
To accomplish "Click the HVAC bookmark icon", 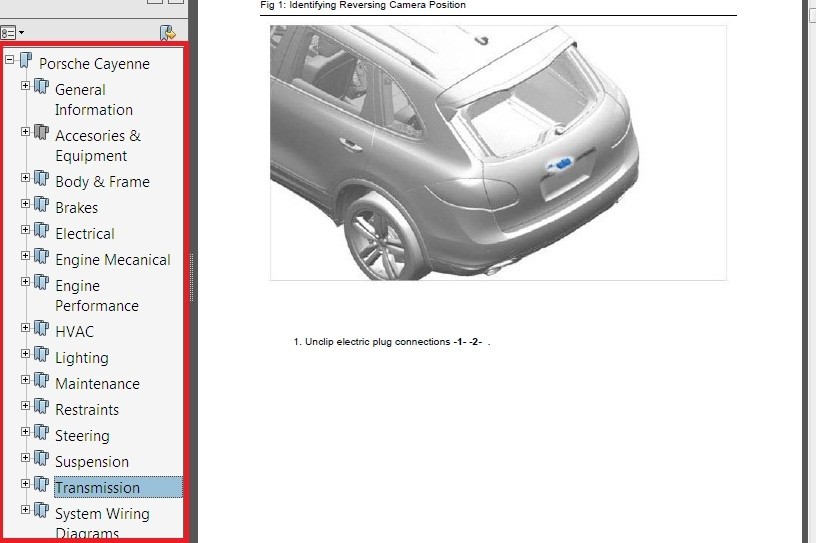I will 42,328.
